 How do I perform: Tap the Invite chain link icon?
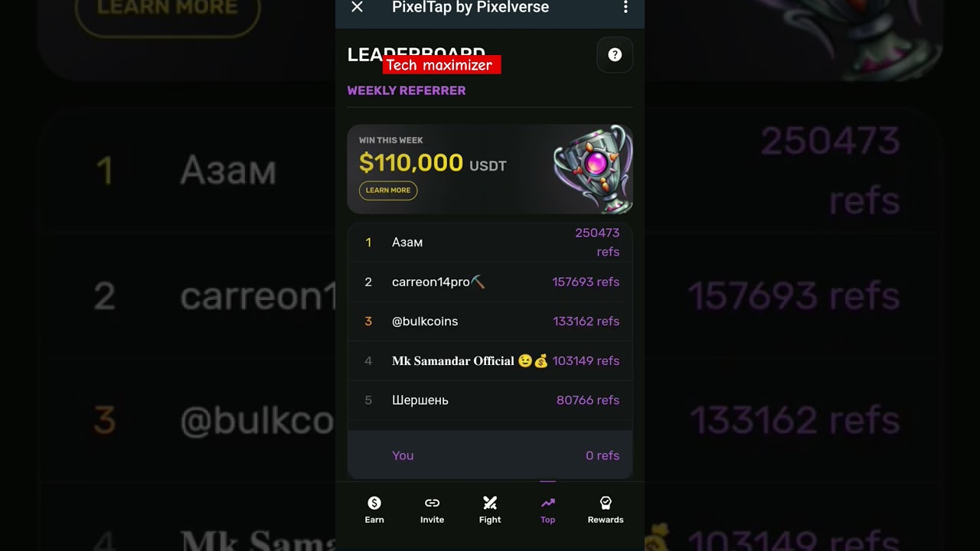(x=432, y=503)
